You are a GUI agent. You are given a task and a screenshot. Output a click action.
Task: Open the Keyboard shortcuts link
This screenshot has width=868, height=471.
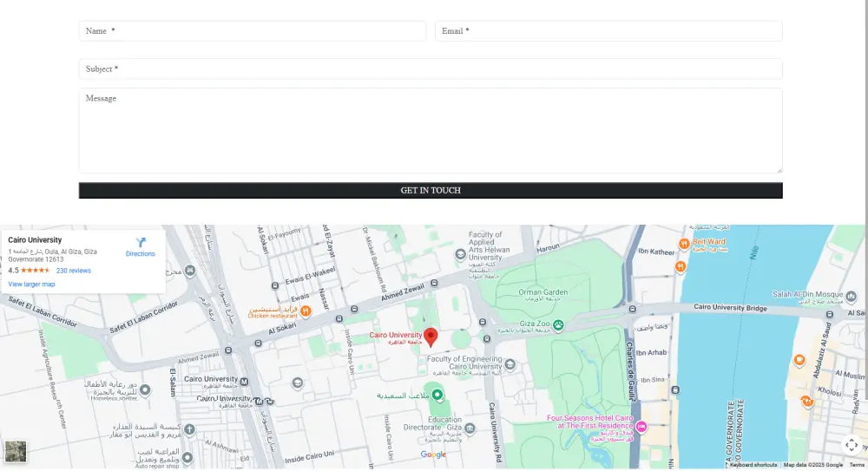[x=753, y=465]
